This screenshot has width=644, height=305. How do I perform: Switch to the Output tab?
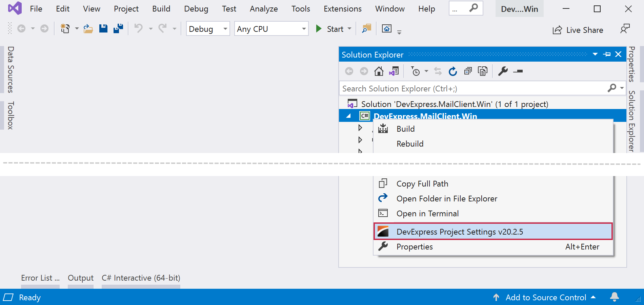pyautogui.click(x=81, y=278)
